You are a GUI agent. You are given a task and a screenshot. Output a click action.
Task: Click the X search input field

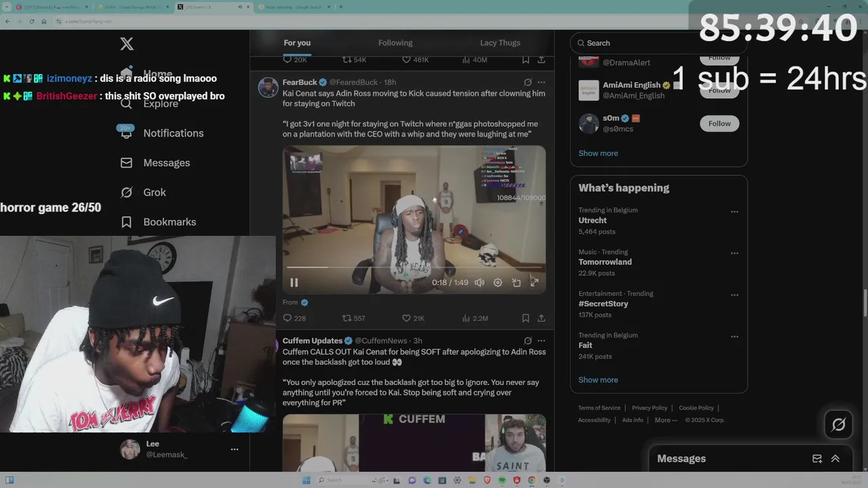[658, 43]
